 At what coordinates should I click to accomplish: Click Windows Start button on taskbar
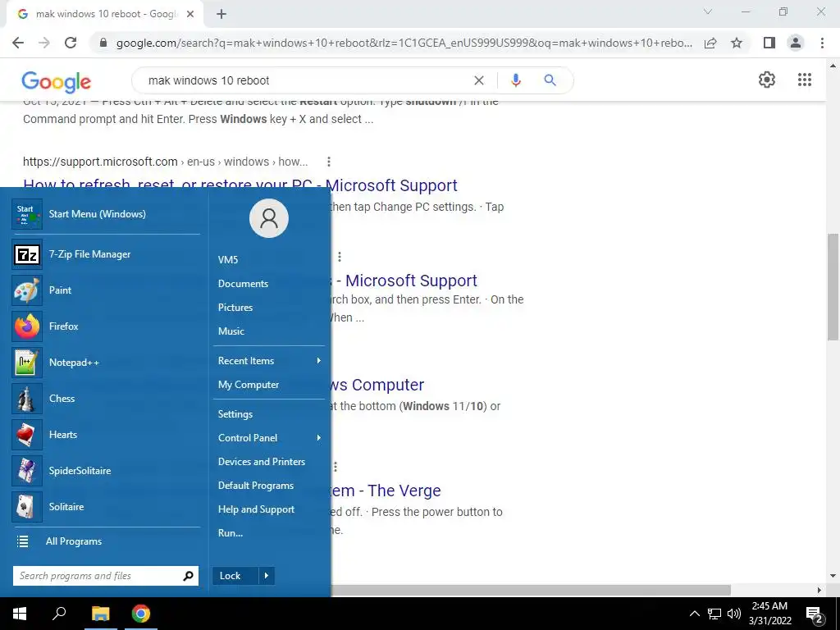[x=20, y=614]
